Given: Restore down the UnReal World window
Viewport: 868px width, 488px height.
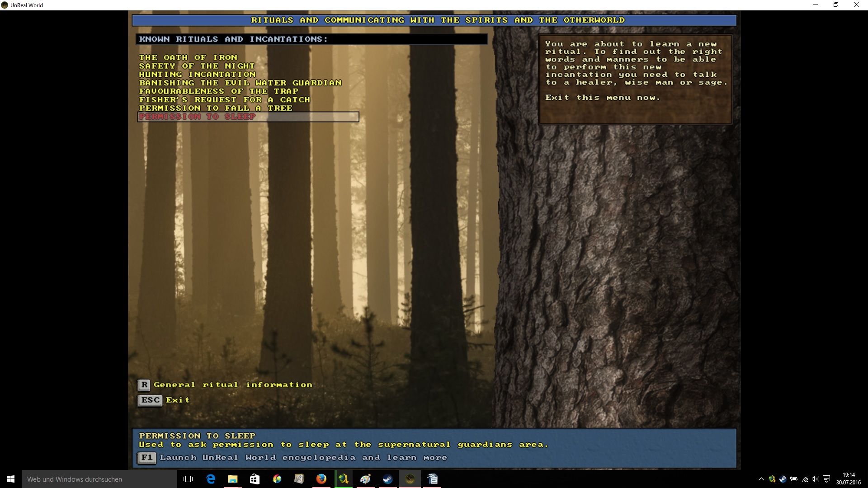Looking at the screenshot, I should 836,5.
